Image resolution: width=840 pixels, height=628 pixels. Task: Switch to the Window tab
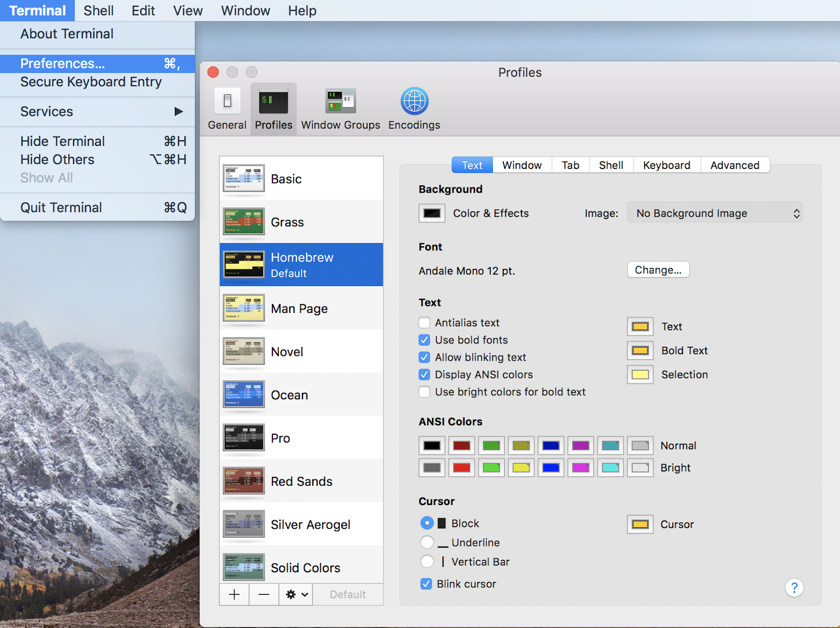click(x=522, y=165)
